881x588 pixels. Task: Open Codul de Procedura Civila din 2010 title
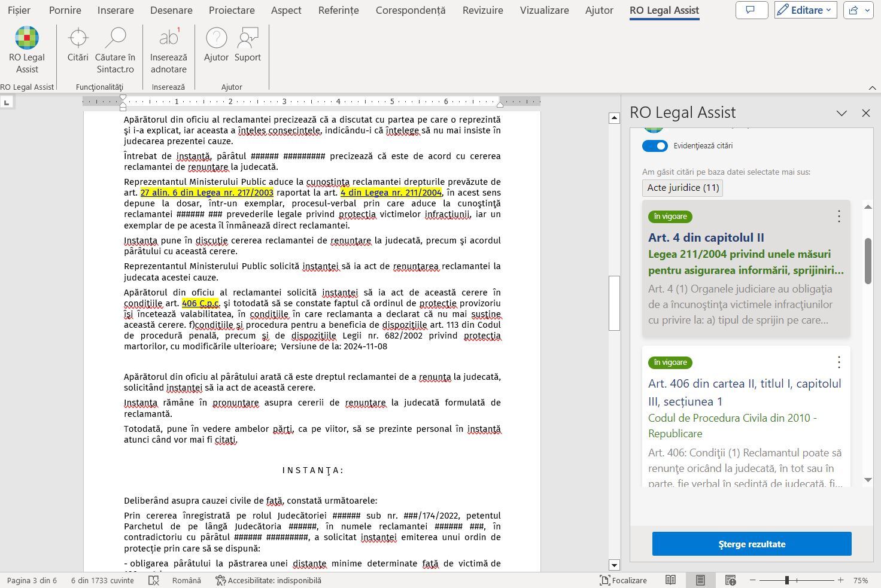(733, 426)
